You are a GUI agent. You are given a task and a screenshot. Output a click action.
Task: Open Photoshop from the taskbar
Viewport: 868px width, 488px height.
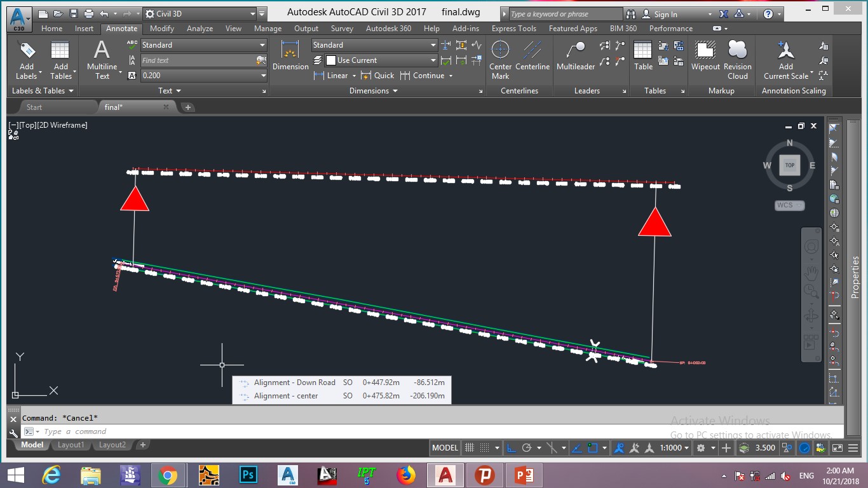coord(248,475)
